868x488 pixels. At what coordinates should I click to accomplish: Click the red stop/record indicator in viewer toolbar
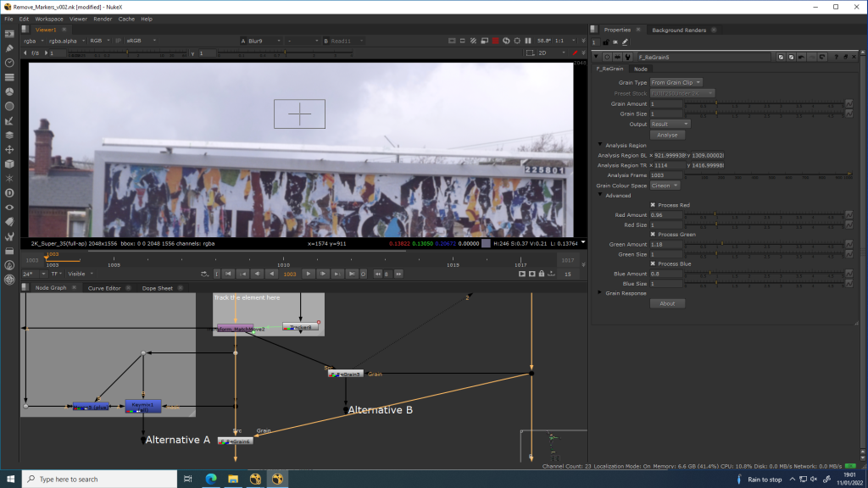pyautogui.click(x=495, y=41)
